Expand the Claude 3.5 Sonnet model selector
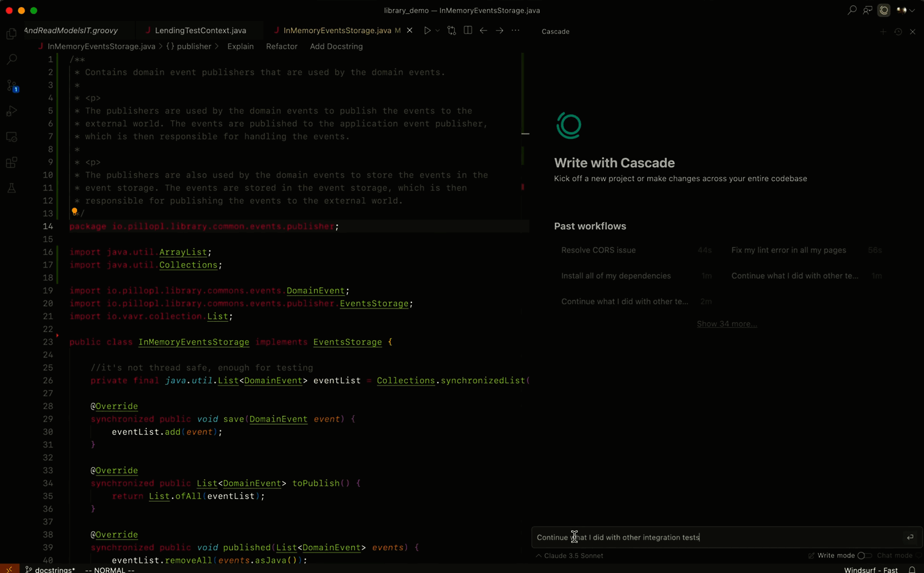 569,556
